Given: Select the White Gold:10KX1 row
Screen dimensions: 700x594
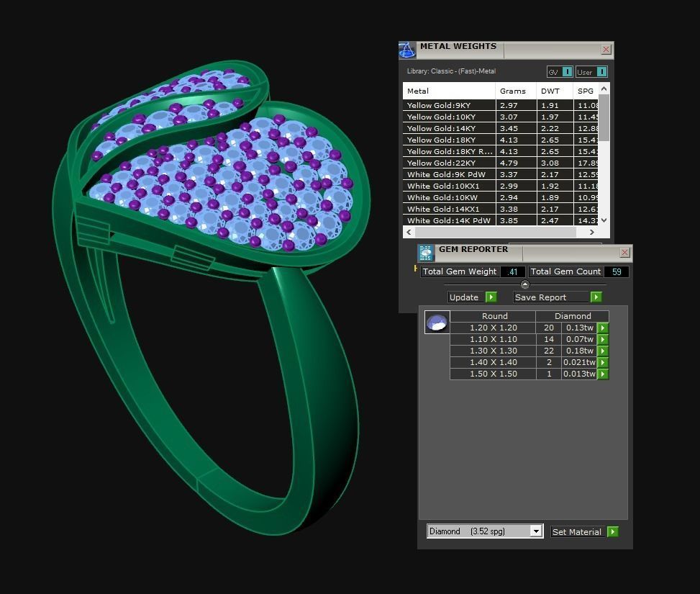Looking at the screenshot, I should pos(501,186).
